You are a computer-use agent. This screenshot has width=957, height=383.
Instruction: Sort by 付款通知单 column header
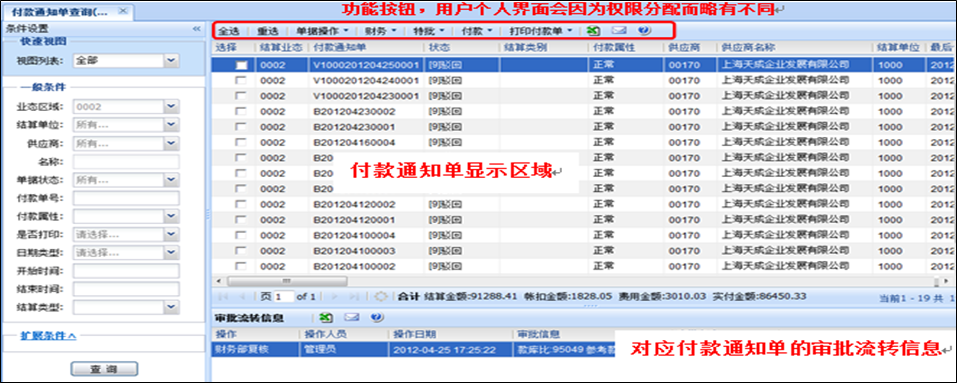[366, 47]
